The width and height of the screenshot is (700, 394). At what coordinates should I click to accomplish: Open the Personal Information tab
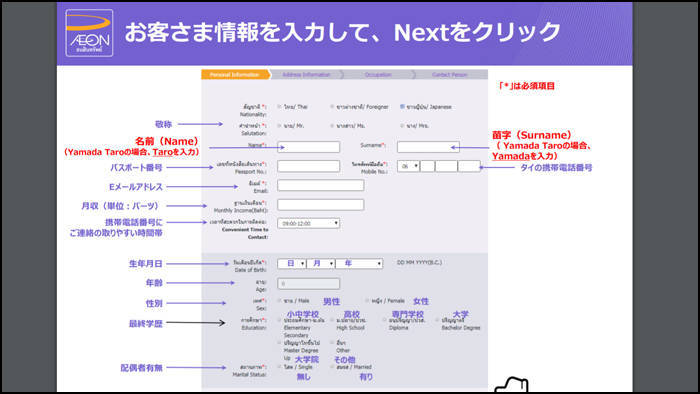pos(235,75)
